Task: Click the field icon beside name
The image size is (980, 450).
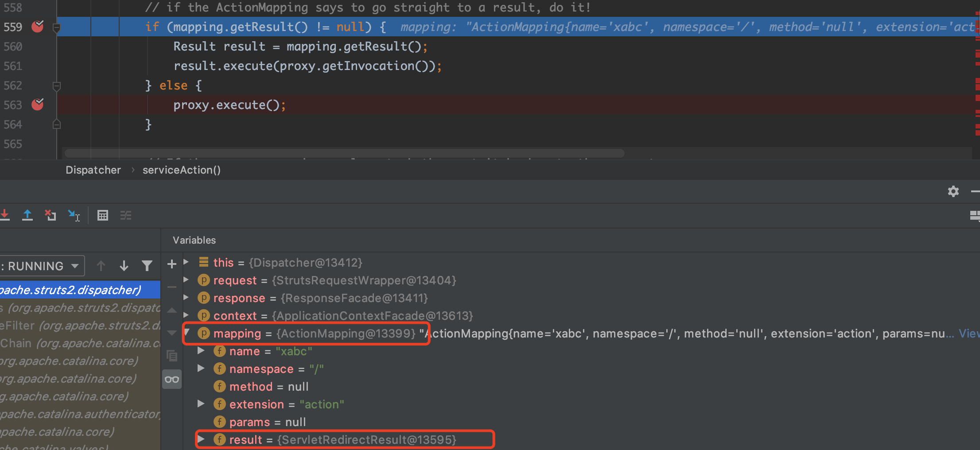Action: (x=220, y=351)
